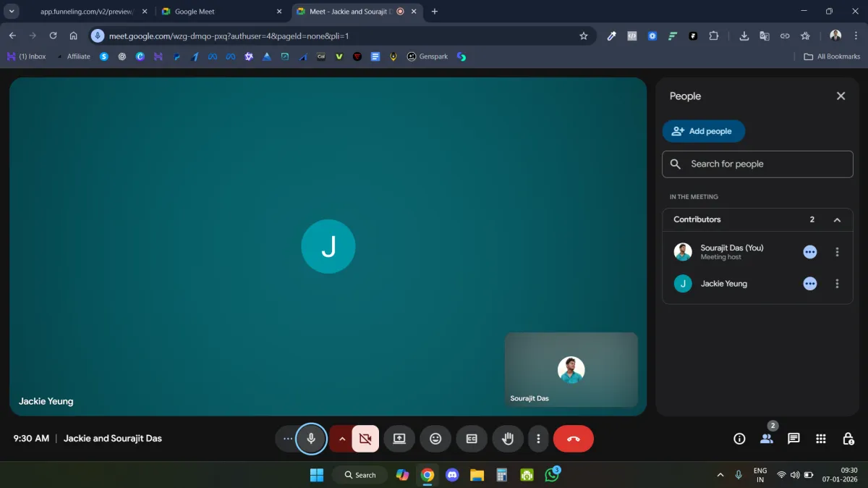Select the Meet - Jackie and Sourajit tab
868x488 pixels.
click(357, 12)
